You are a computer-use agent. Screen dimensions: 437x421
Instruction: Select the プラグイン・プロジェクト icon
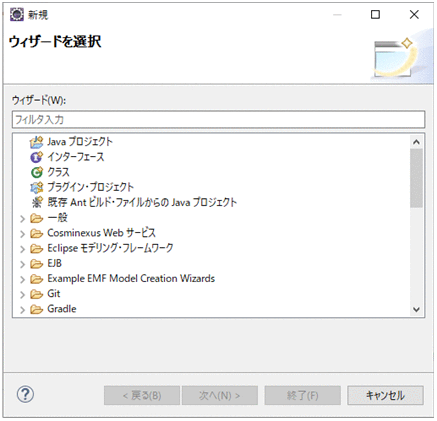click(x=37, y=187)
